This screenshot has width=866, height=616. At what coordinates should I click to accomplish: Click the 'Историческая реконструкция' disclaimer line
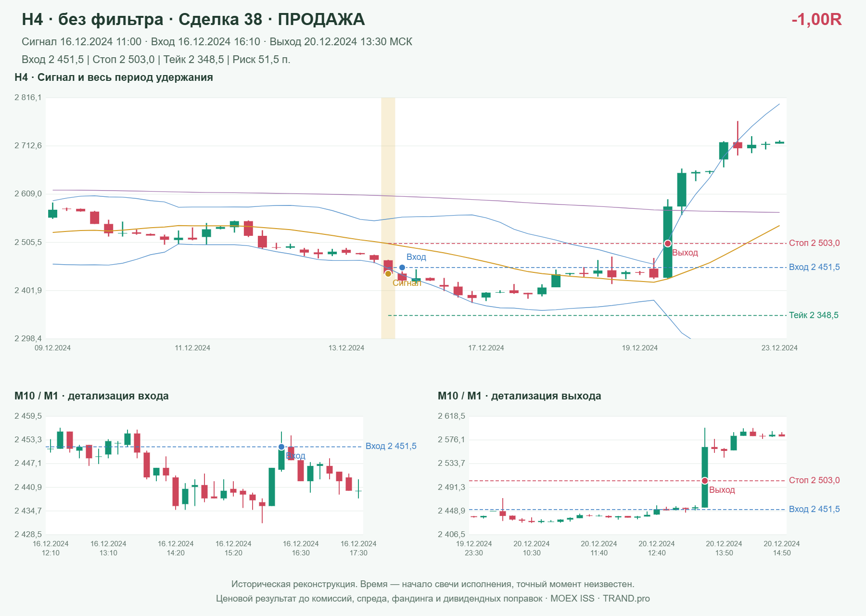point(433,584)
